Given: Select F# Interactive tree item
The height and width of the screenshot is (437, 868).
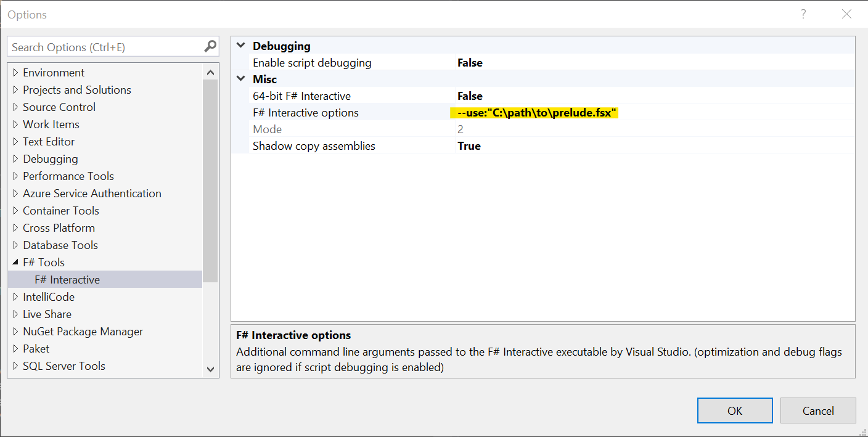Looking at the screenshot, I should (67, 280).
